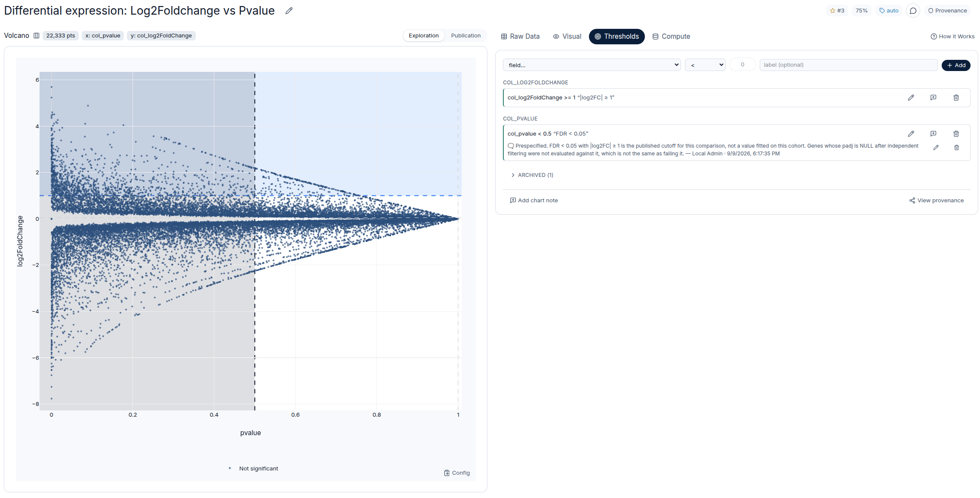Image resolution: width=980 pixels, height=498 pixels.
Task: Select the Thresholds tab
Action: click(617, 37)
